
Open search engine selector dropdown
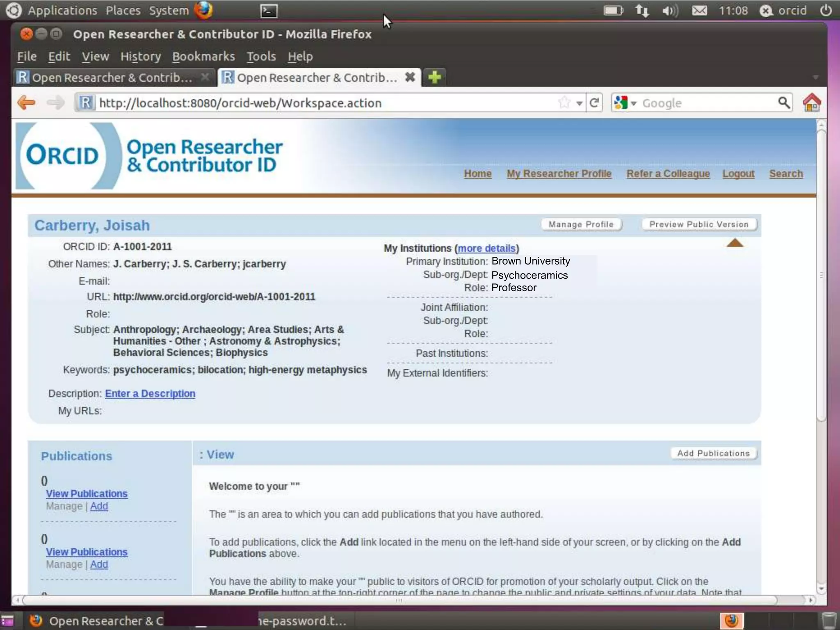pos(633,103)
